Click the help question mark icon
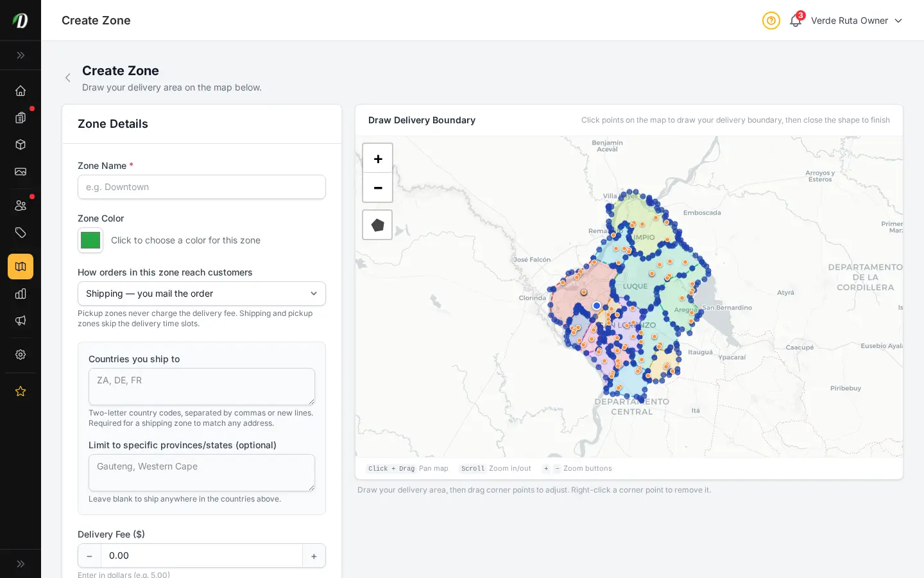 [x=771, y=21]
